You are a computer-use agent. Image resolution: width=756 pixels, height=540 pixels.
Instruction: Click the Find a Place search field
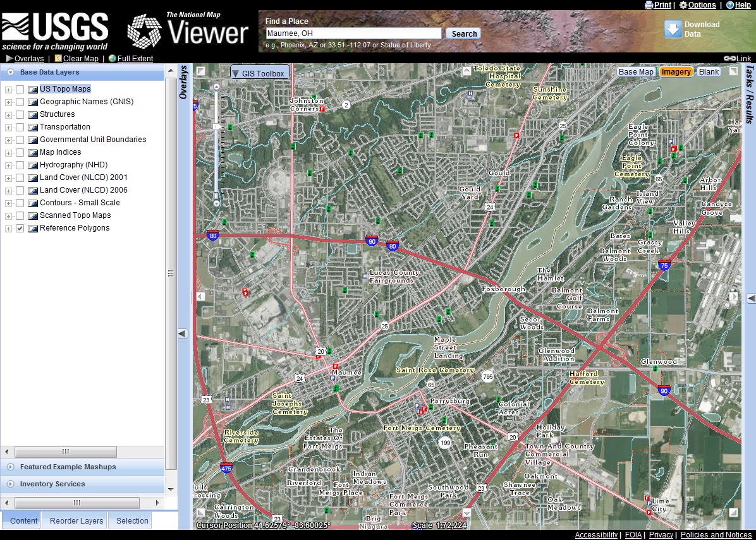(x=353, y=33)
